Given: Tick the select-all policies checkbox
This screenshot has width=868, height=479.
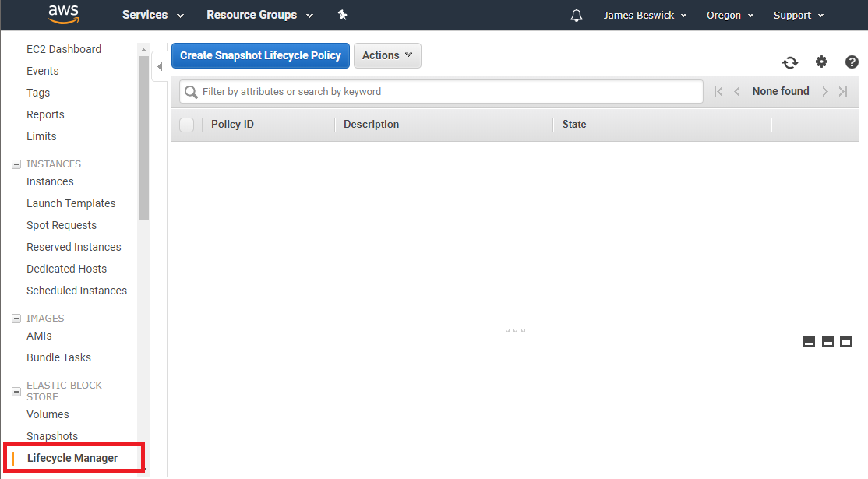Looking at the screenshot, I should (x=186, y=125).
